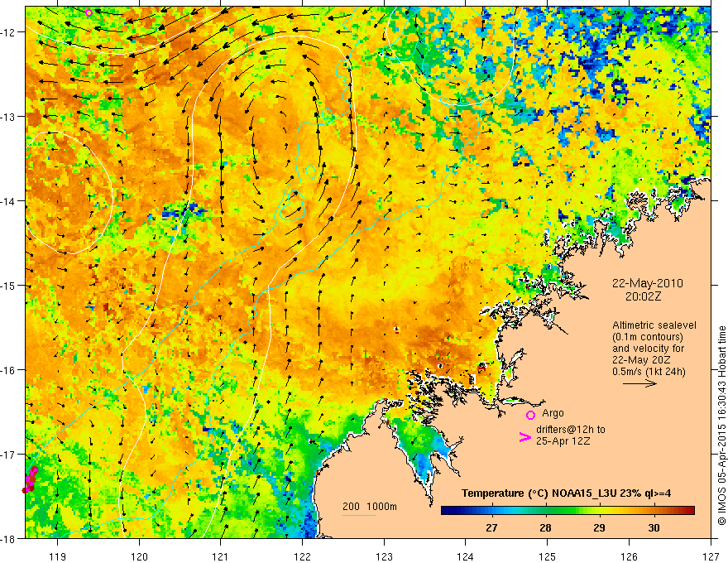Viewport: 728px width, 563px height.
Task: Click the '125' longitude axis label
Action: pos(548,556)
